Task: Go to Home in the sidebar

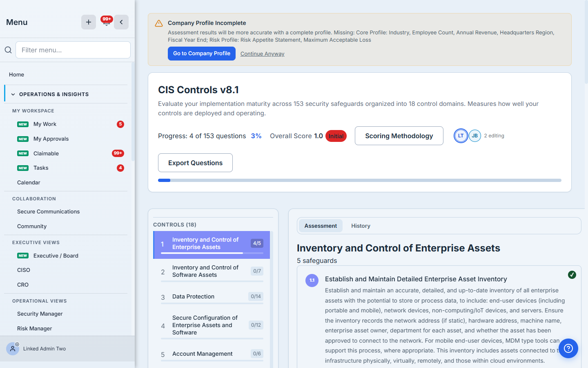Action: click(x=16, y=74)
